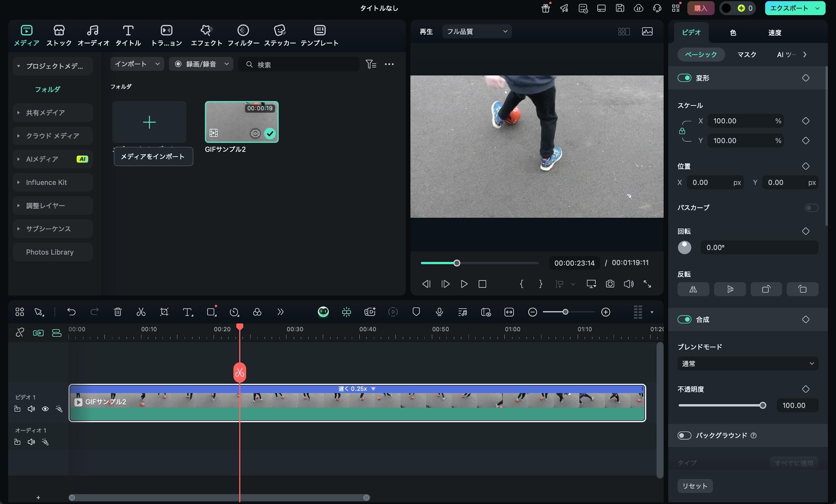
Task: Click the text tool icon in timeline toolbar
Action: coord(188,312)
